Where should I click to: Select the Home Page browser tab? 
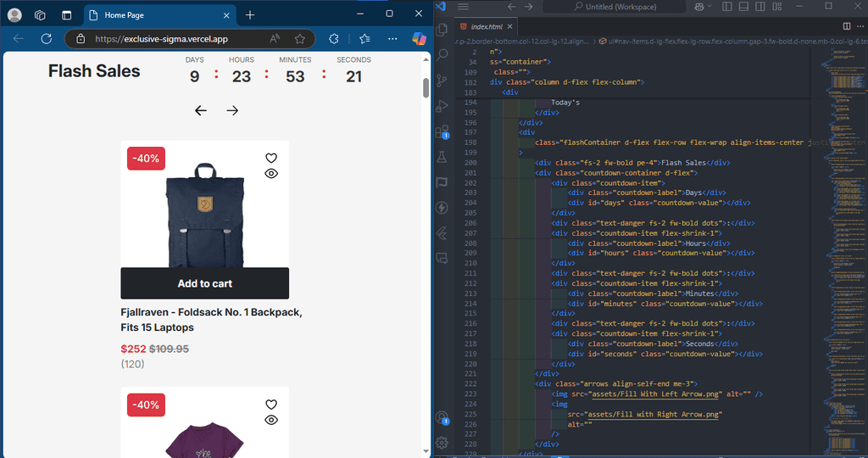(160, 15)
